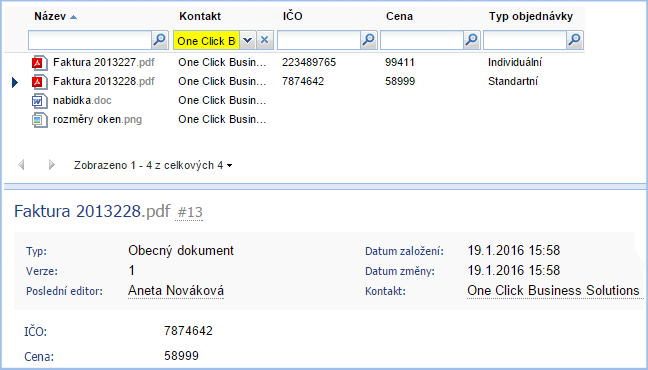
Task: Click Kontakt cell in rozměry oken.png row
Action: (222, 119)
